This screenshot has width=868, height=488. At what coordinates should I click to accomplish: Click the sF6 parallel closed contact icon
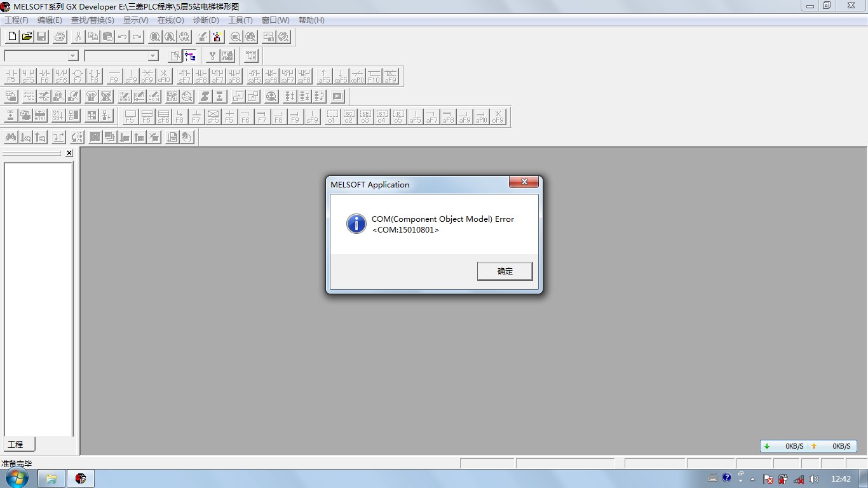(x=61, y=76)
